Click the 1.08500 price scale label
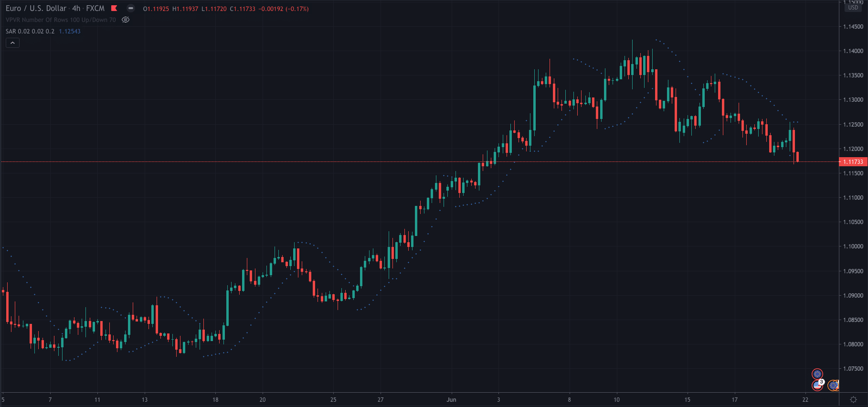 click(x=853, y=320)
